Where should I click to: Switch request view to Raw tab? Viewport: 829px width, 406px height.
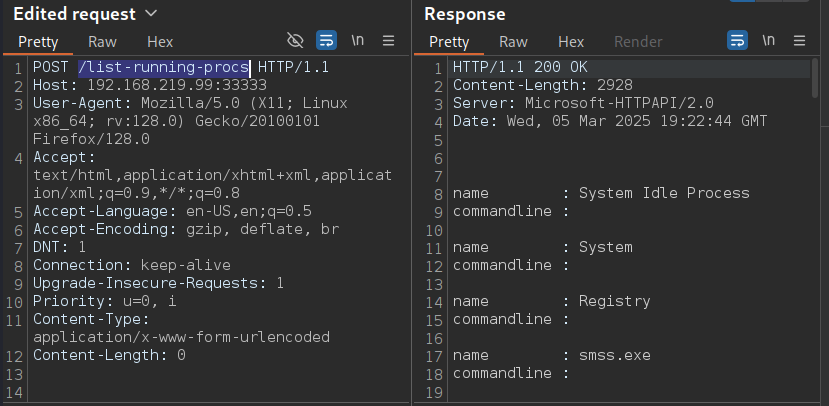[x=103, y=42]
